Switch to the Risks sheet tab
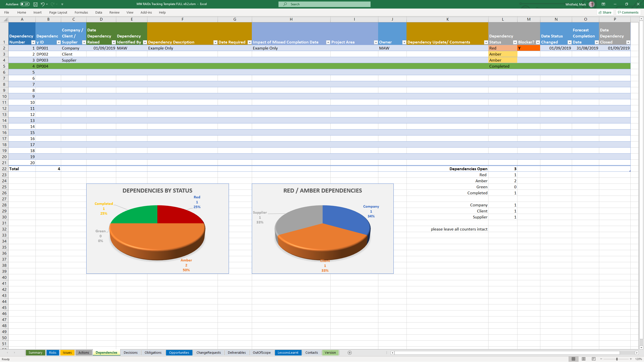 pos(53,353)
